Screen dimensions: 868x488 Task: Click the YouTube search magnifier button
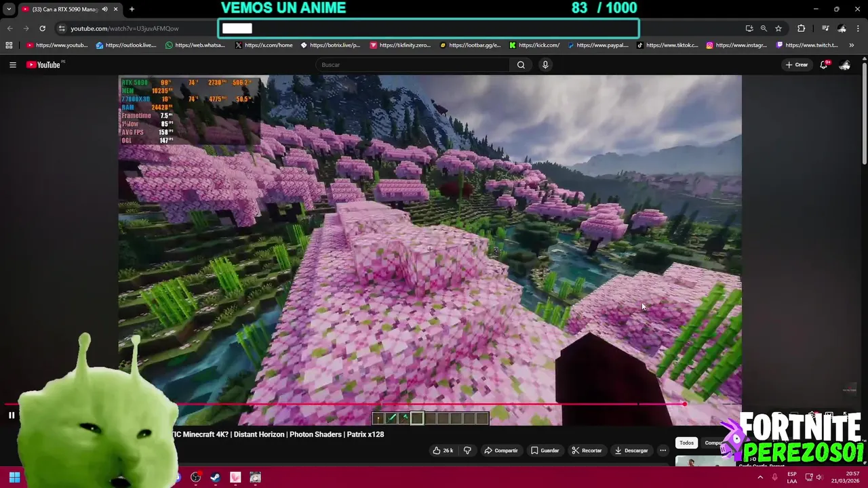click(521, 64)
